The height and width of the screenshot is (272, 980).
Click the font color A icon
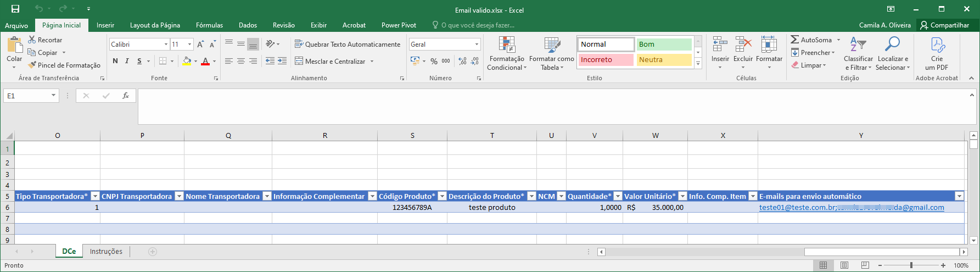click(x=205, y=61)
